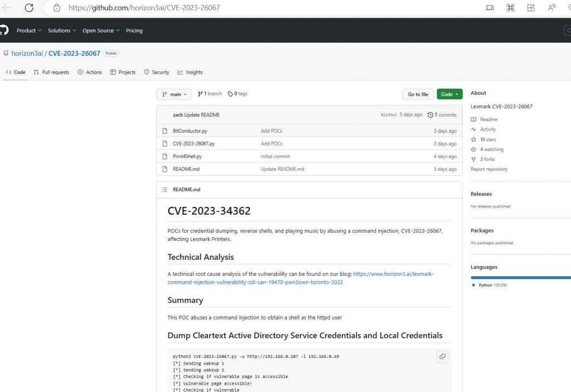Open the Packages section heading

(482, 230)
